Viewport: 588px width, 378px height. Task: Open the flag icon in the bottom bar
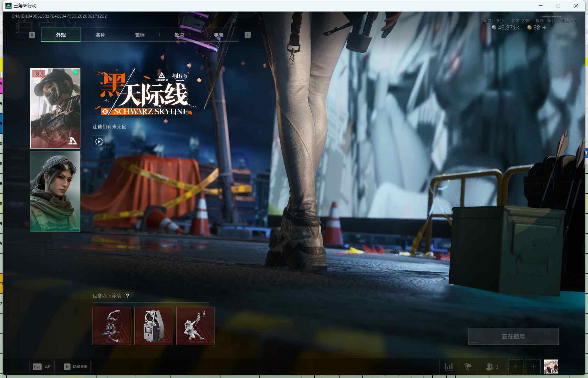[468, 367]
